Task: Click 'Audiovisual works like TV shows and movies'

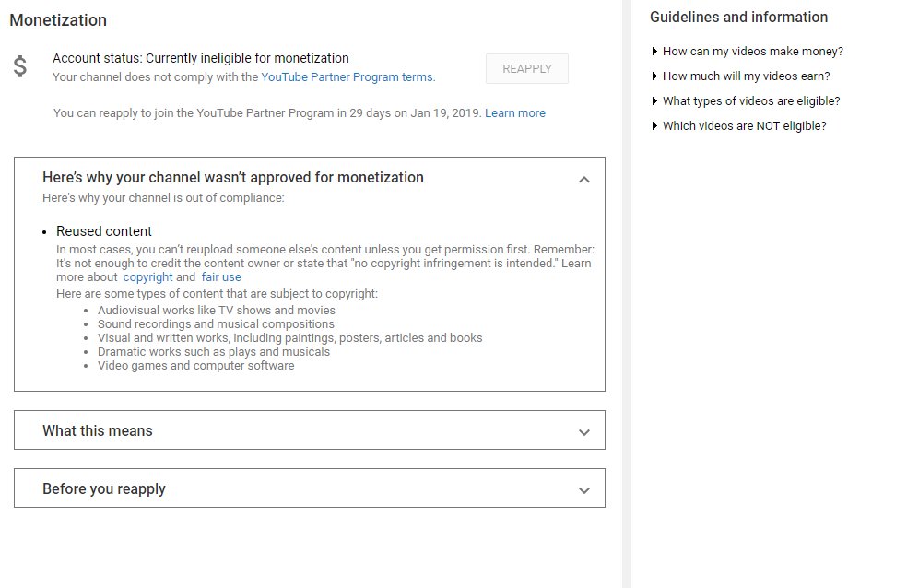Action: 217,310
